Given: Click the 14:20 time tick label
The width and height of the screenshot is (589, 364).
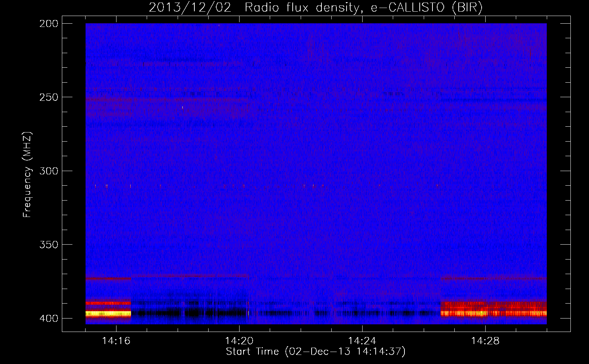Looking at the screenshot, I should tap(239, 341).
